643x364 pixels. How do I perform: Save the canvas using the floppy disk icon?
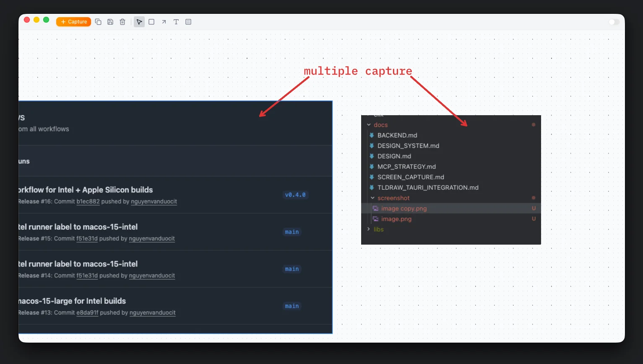click(x=110, y=21)
